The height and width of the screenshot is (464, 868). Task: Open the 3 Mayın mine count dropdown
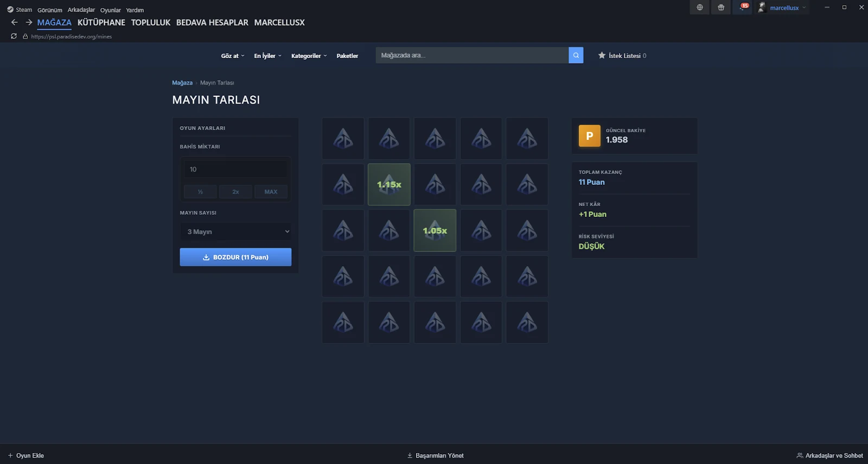pyautogui.click(x=235, y=231)
